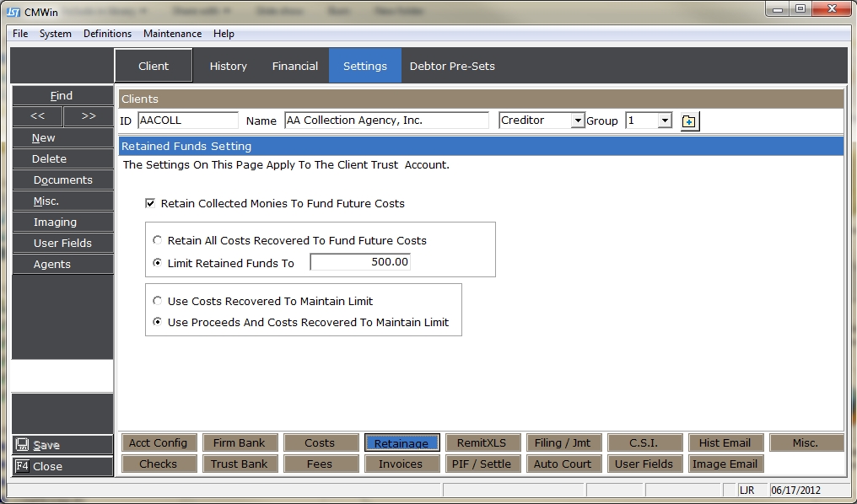Click the folder icon next to Group

point(690,121)
